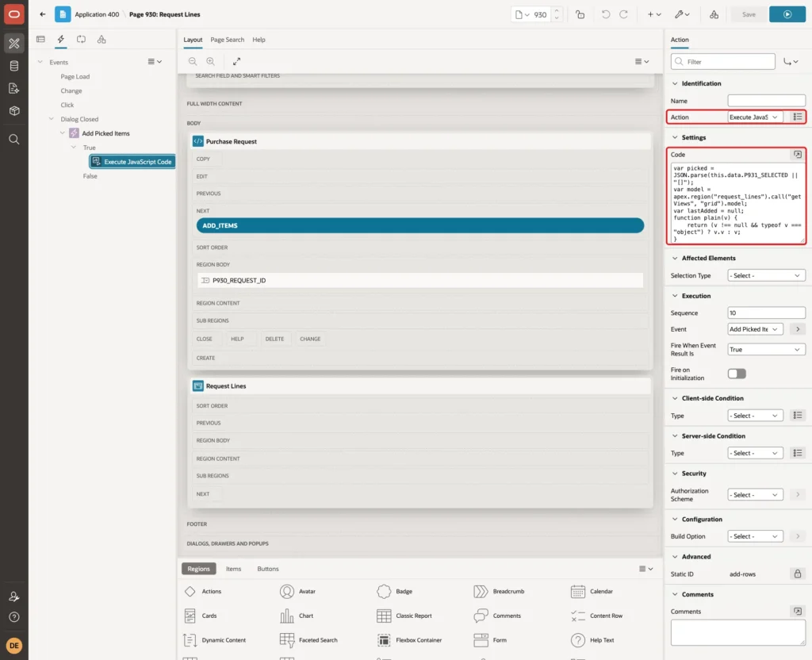Collapse the Identification section
812x660 pixels.
tap(675, 83)
